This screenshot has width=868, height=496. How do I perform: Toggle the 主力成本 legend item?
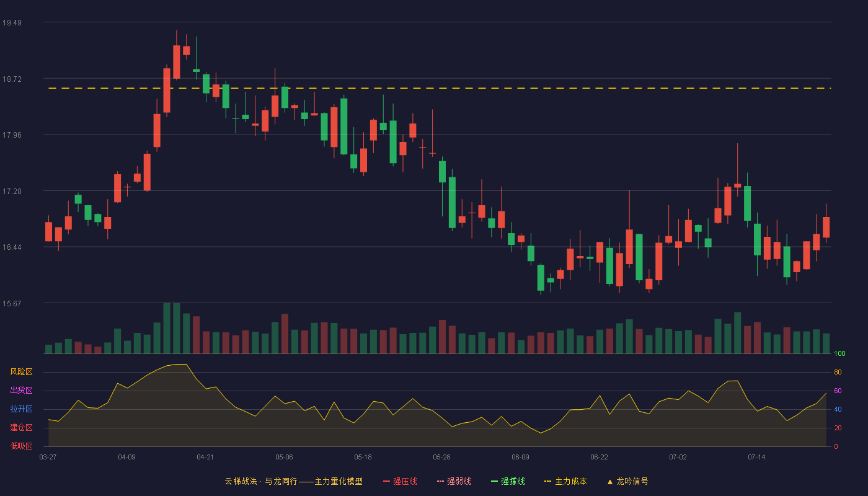(565, 481)
